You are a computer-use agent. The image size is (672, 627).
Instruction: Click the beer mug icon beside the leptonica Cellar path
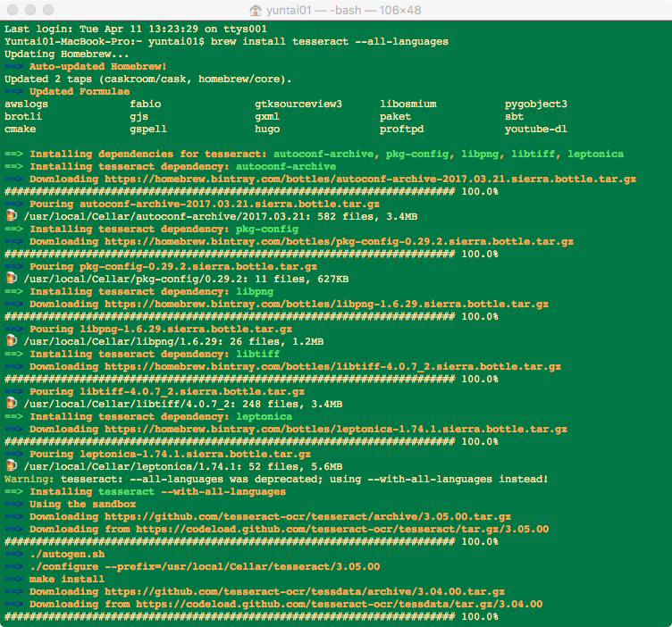pos(12,465)
